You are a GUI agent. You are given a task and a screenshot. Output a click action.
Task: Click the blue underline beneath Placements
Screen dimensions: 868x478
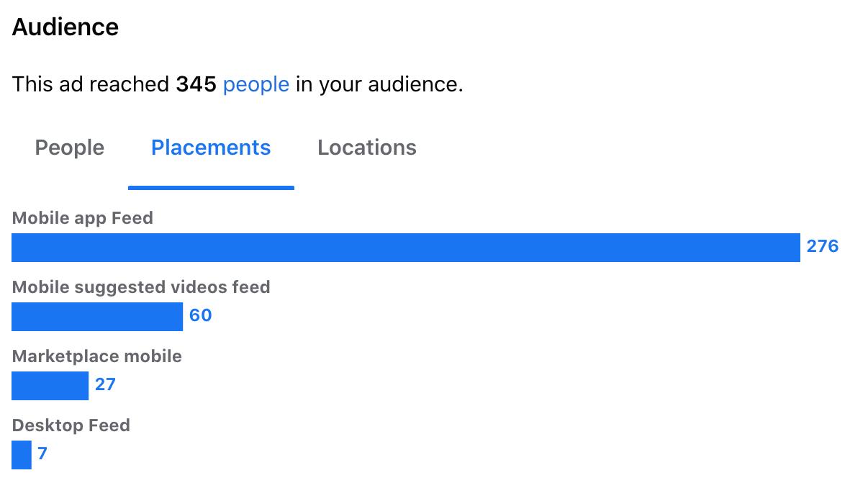click(211, 188)
